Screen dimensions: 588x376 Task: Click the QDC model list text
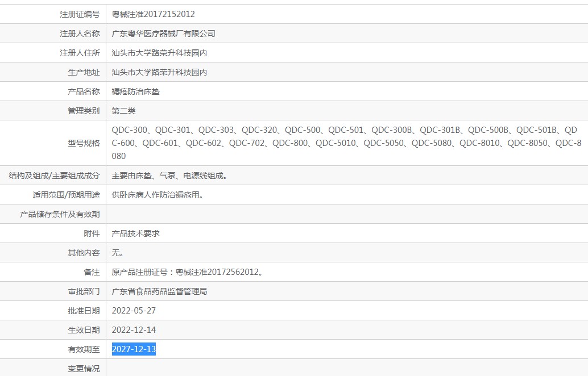pyautogui.click(x=346, y=143)
